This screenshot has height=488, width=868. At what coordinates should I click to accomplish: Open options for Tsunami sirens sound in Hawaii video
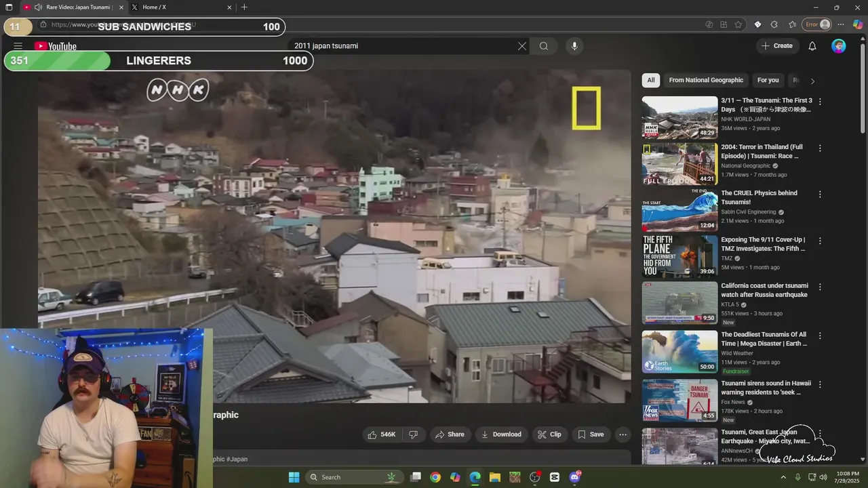820,384
